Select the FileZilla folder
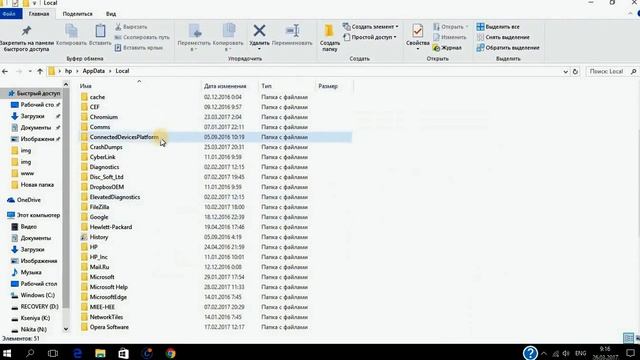The width and height of the screenshot is (640, 360). [x=99, y=207]
